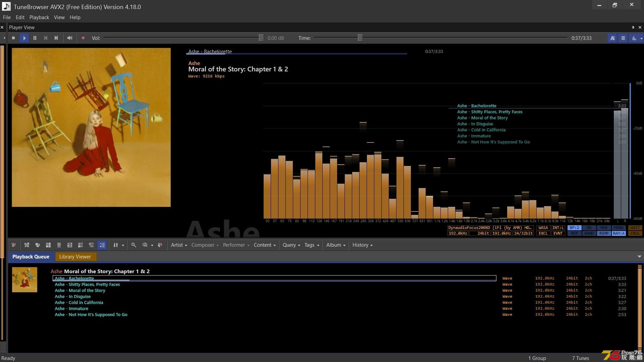
Task: Select the single column list view icon
Action: (59, 245)
